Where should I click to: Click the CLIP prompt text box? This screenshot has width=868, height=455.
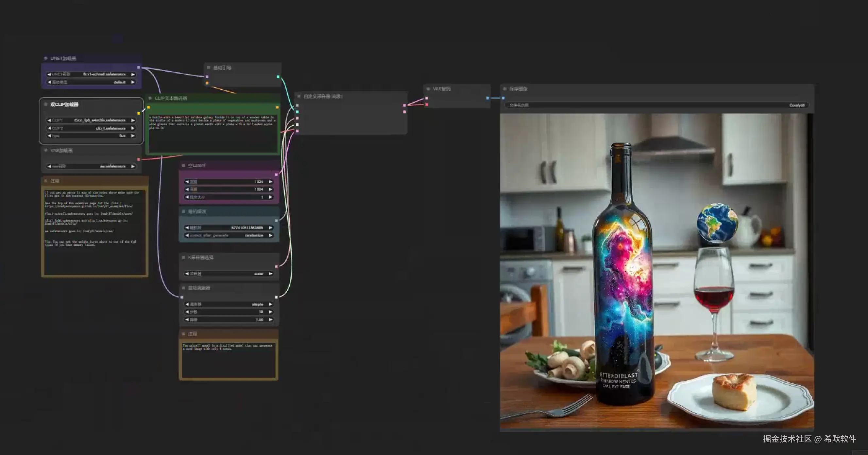point(213,133)
